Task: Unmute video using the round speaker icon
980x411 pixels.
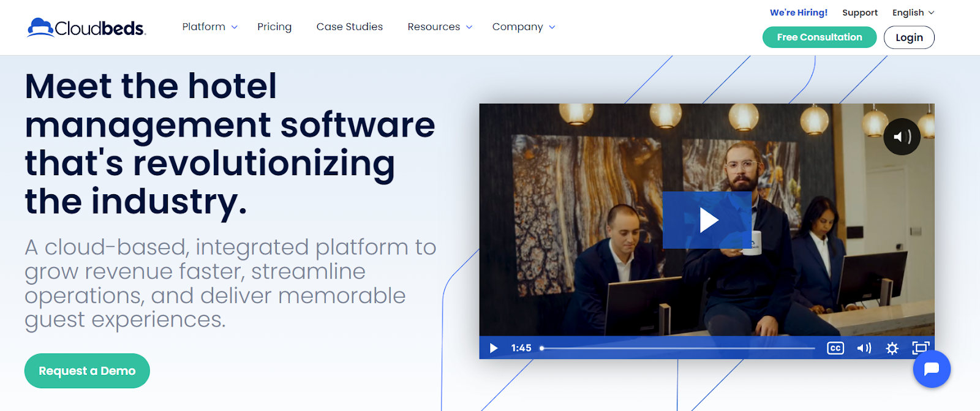Action: pyautogui.click(x=902, y=137)
